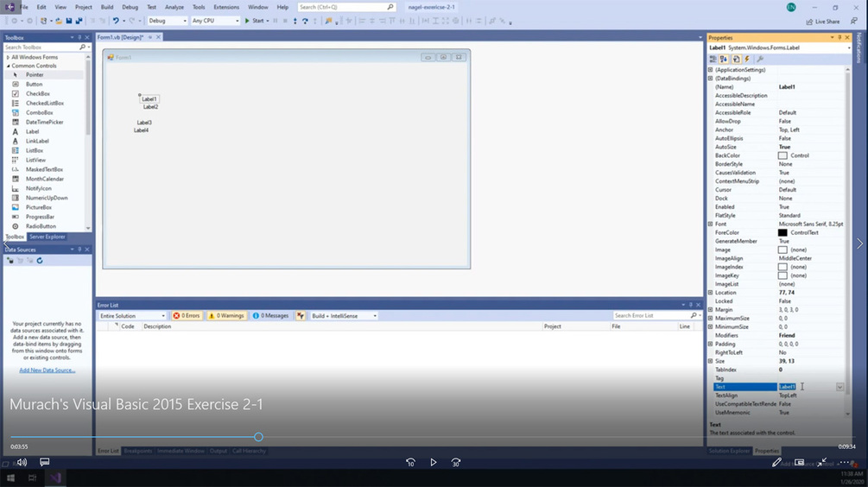Select the Pointer tool in Toolbox
Image resolution: width=868 pixels, height=487 pixels.
click(35, 75)
